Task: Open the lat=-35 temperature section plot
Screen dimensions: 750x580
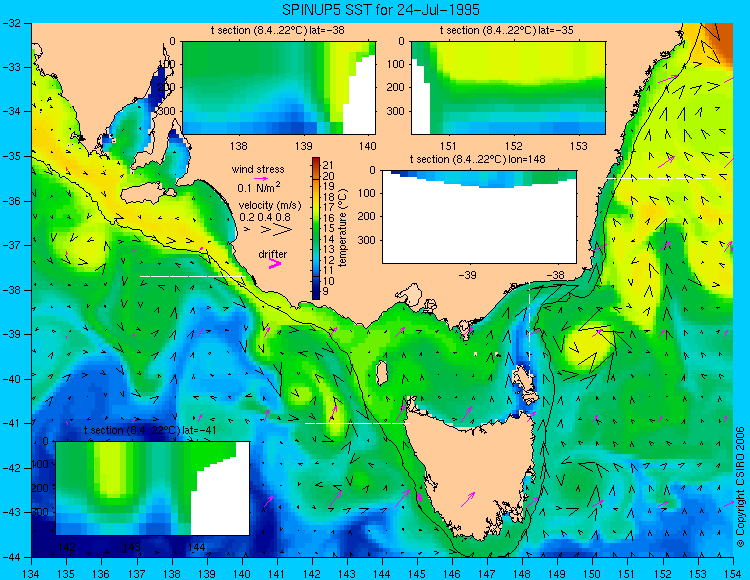Action: tap(508, 88)
